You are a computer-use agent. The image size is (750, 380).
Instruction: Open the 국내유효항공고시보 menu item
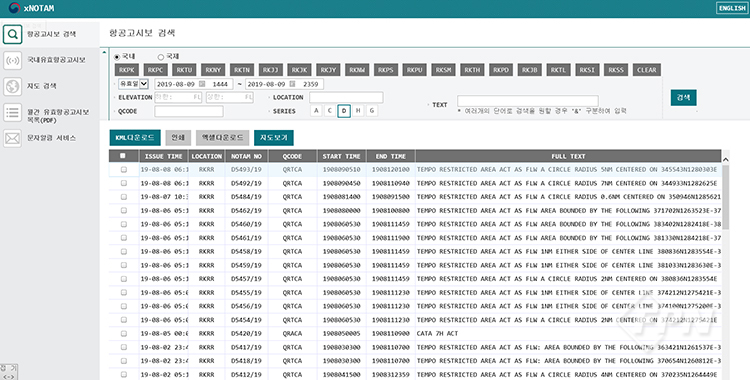56,60
